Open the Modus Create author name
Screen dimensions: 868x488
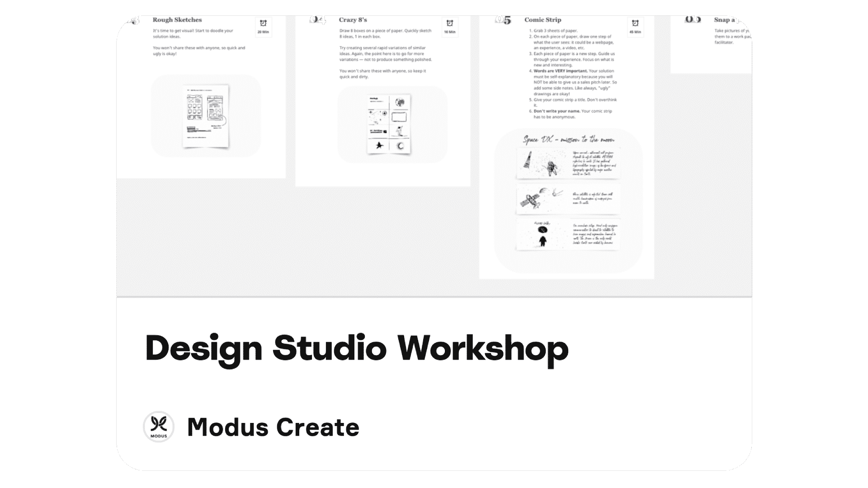tap(273, 427)
